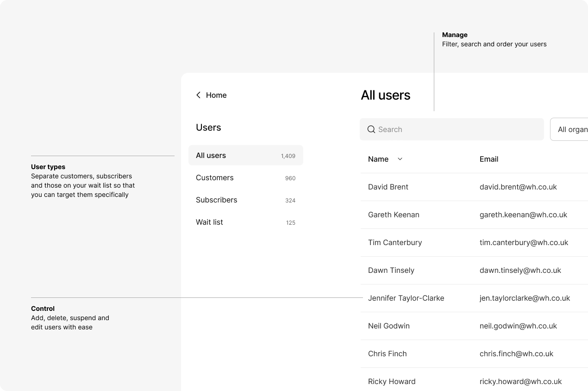
Task: Switch to the Subscribers list
Action: point(245,200)
